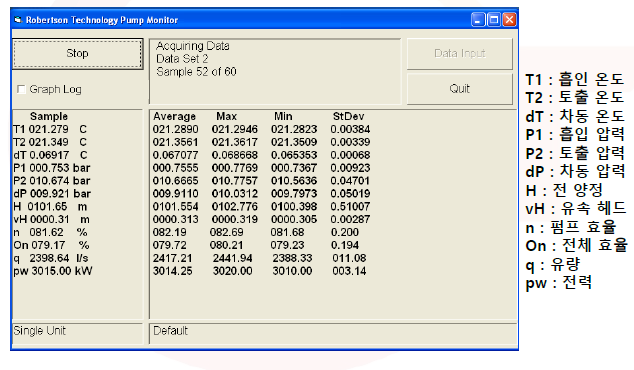Click the min value 021.3509

tap(294, 142)
